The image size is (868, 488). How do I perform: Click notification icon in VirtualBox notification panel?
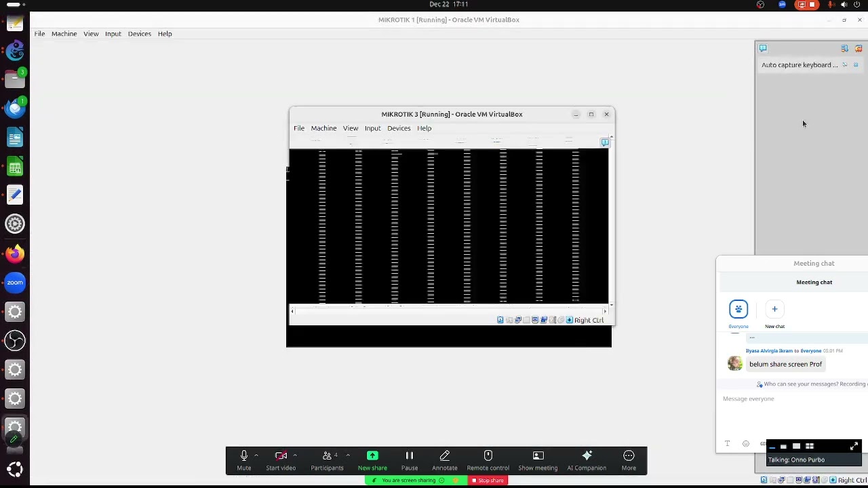coord(763,48)
